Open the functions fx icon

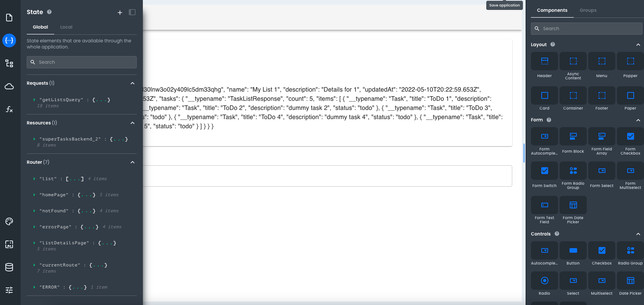tap(9, 110)
